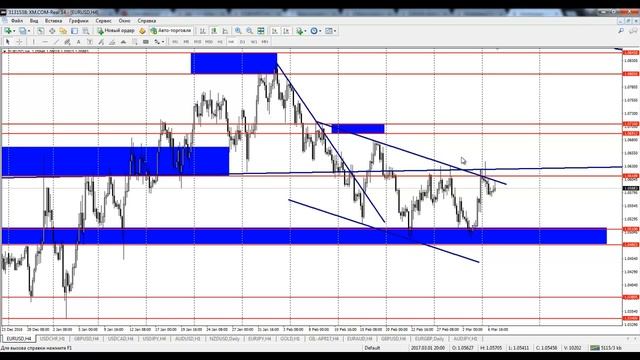The width and height of the screenshot is (640, 360).
Task: Select the cursor arrow tool
Action: [x=7, y=42]
